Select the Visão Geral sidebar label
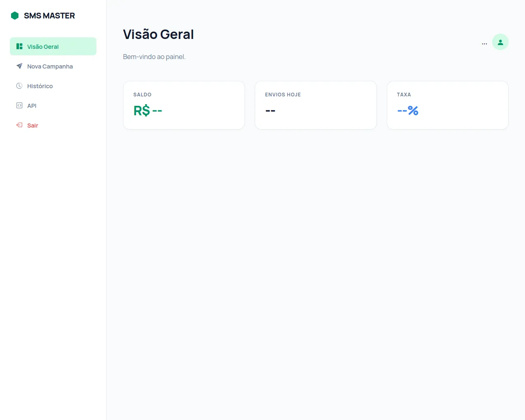The image size is (525, 420). [43, 47]
